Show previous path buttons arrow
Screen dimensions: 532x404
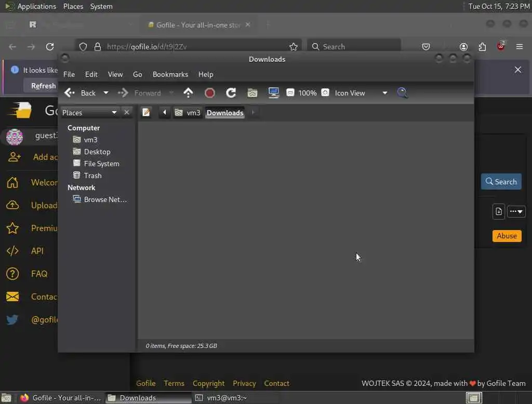165,112
